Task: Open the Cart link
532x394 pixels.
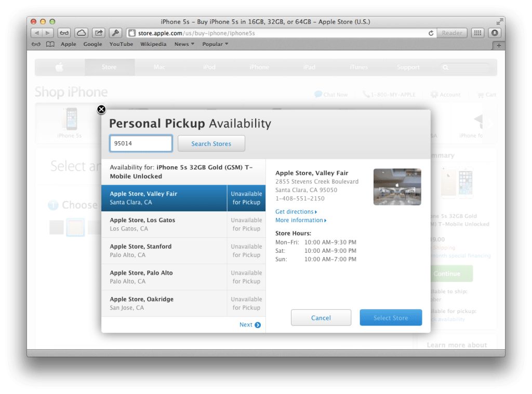Action: [x=486, y=94]
